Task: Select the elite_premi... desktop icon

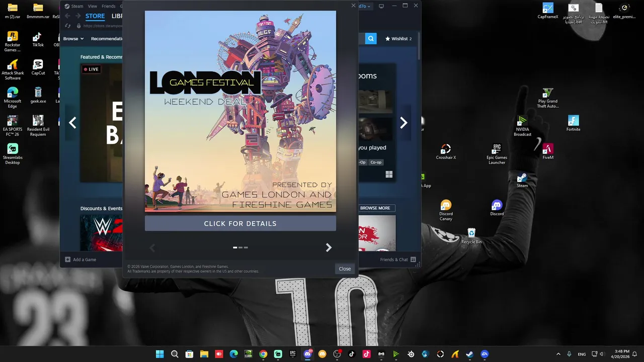Action: [624, 11]
